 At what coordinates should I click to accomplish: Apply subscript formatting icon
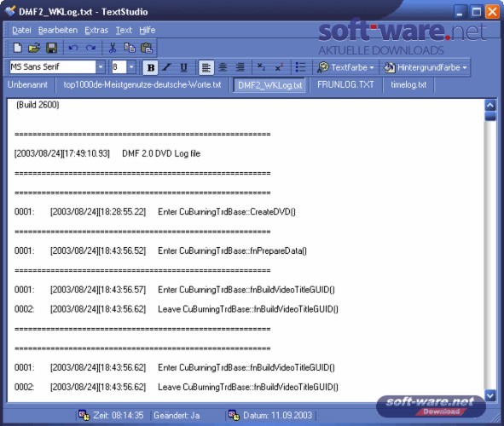point(261,67)
